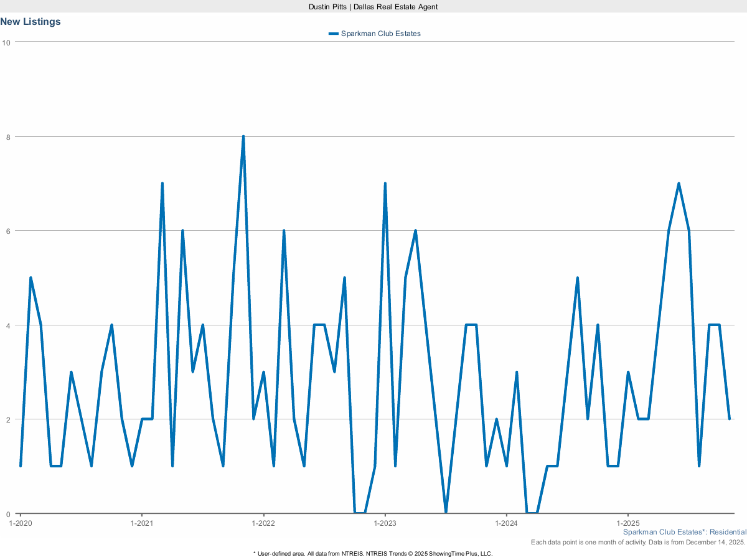Click the 1-2021 x-axis label

click(x=142, y=523)
